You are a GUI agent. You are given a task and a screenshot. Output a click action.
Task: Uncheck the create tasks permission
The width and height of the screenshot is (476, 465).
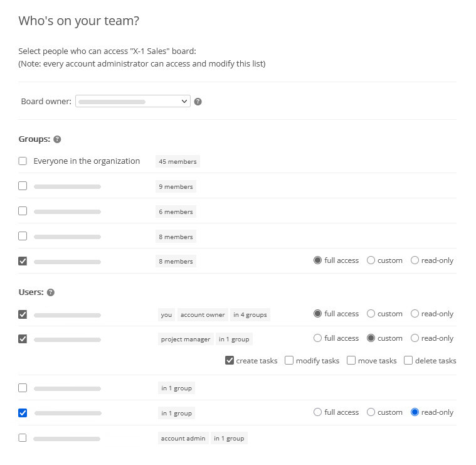230,360
